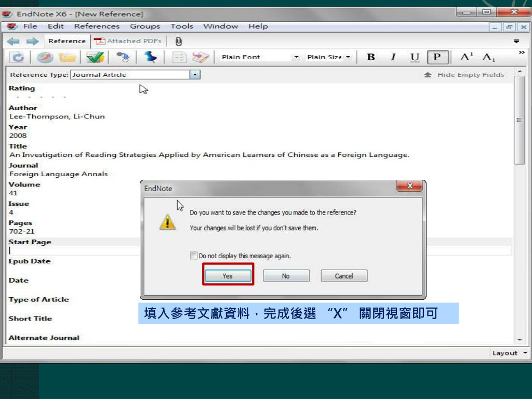Switch to the Reference tab

tap(67, 41)
